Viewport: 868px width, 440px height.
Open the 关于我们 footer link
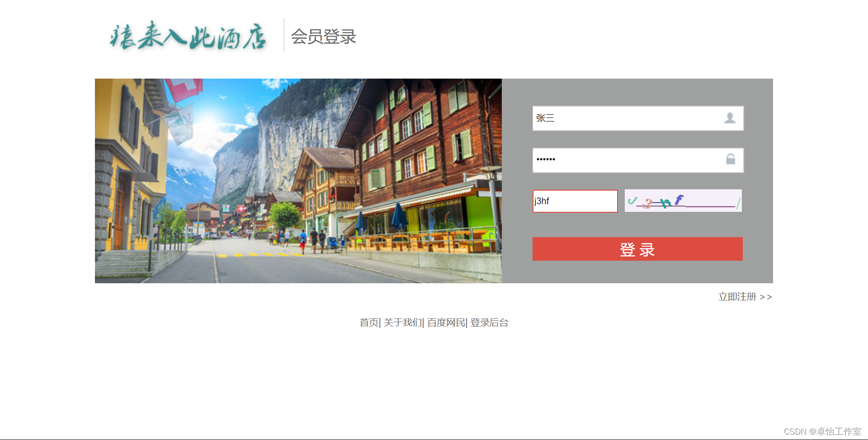402,323
